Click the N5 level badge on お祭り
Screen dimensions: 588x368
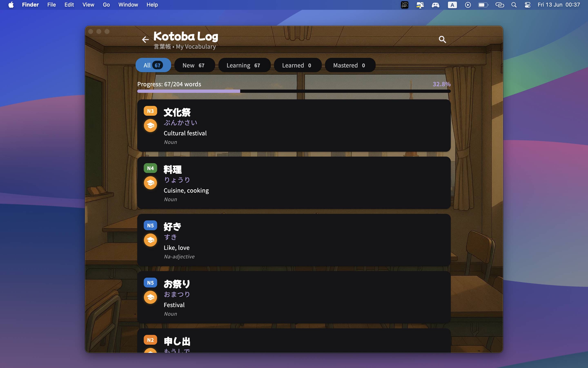[x=150, y=283]
